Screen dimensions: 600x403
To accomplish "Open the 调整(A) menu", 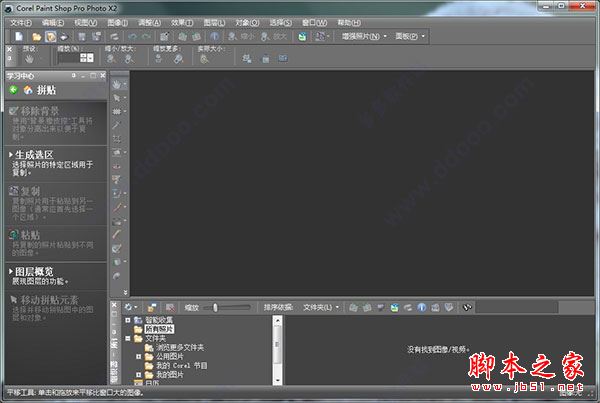I will 149,23.
